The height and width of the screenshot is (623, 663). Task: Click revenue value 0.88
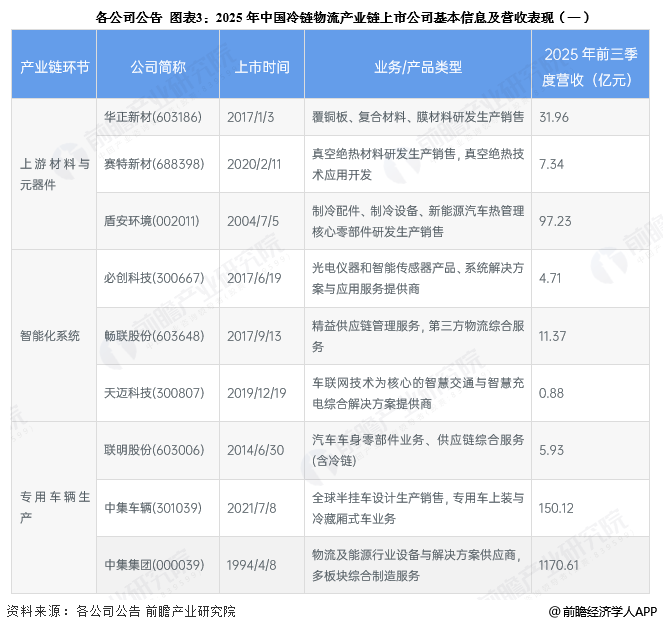(551, 393)
